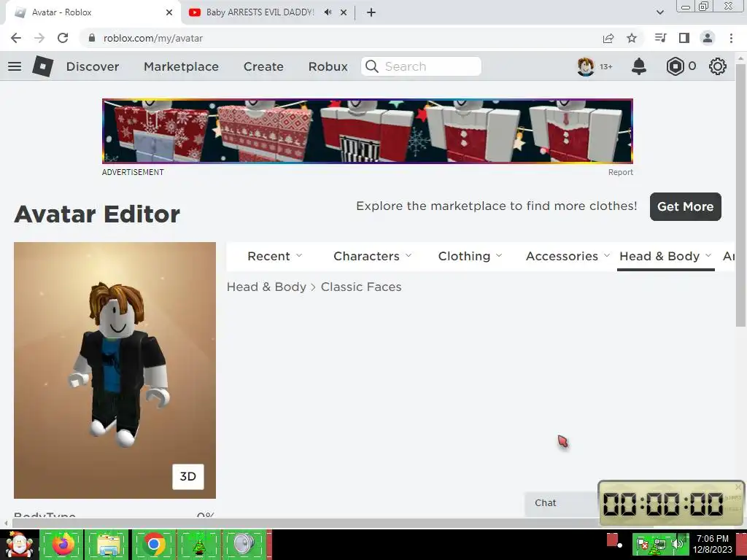
Task: Click the taskbar clock date
Action: pyautogui.click(x=712, y=544)
